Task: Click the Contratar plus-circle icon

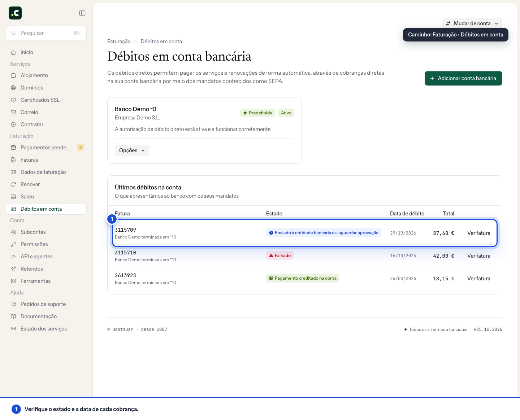Action: tap(13, 124)
